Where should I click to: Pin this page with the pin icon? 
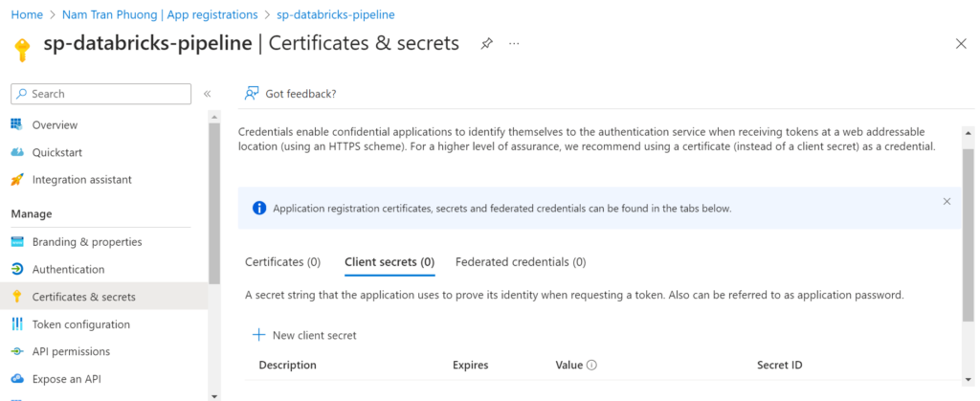[x=486, y=44]
